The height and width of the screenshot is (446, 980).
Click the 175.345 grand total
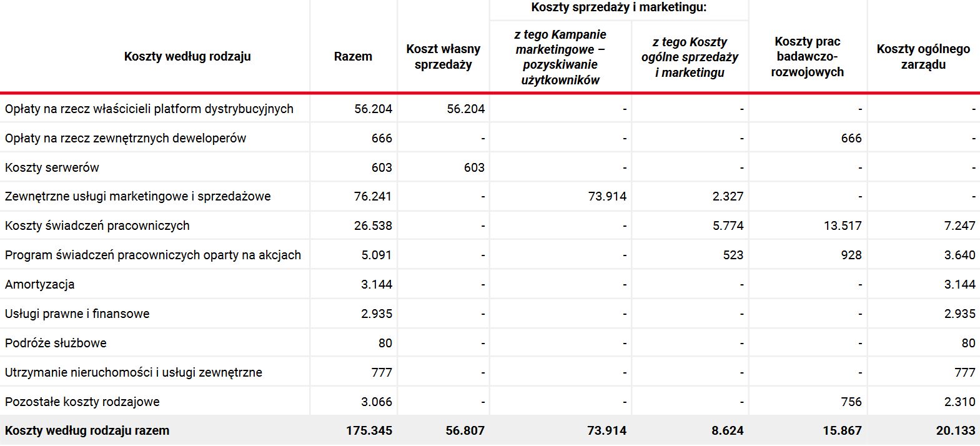(369, 430)
